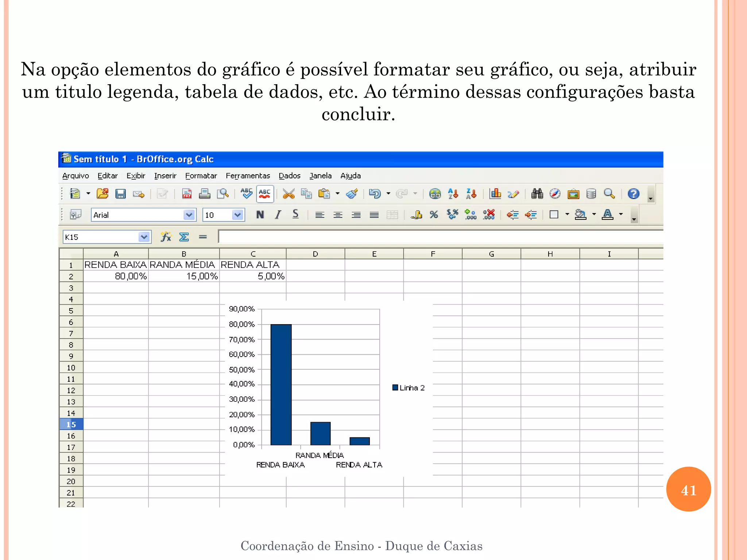This screenshot has height=560, width=747.
Task: Toggle underline S button
Action: tap(296, 214)
